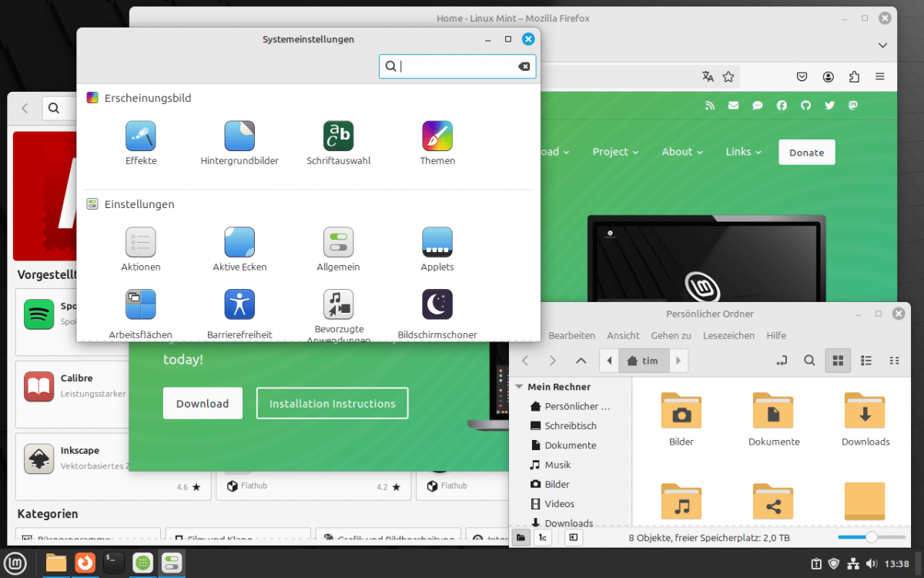Click email envelope icon on Mint site
924x578 pixels.
click(x=733, y=106)
